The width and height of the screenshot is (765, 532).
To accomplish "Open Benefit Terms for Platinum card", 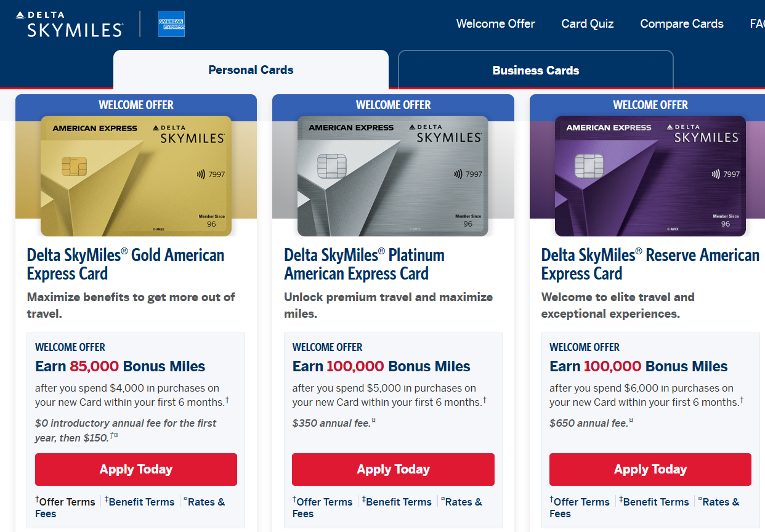I will [399, 502].
